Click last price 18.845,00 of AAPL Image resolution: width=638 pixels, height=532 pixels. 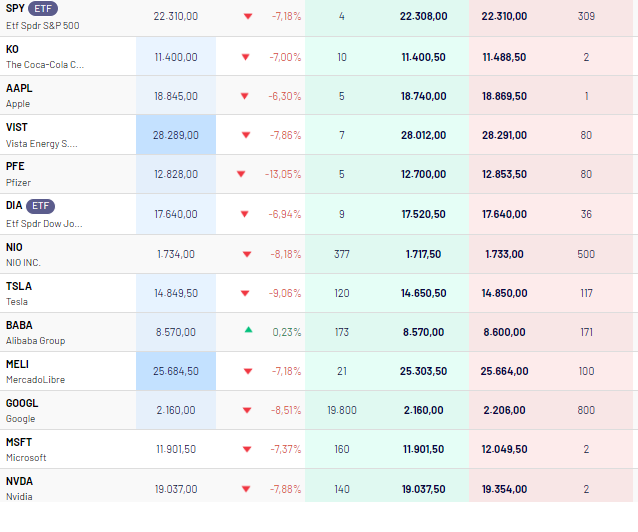176,96
